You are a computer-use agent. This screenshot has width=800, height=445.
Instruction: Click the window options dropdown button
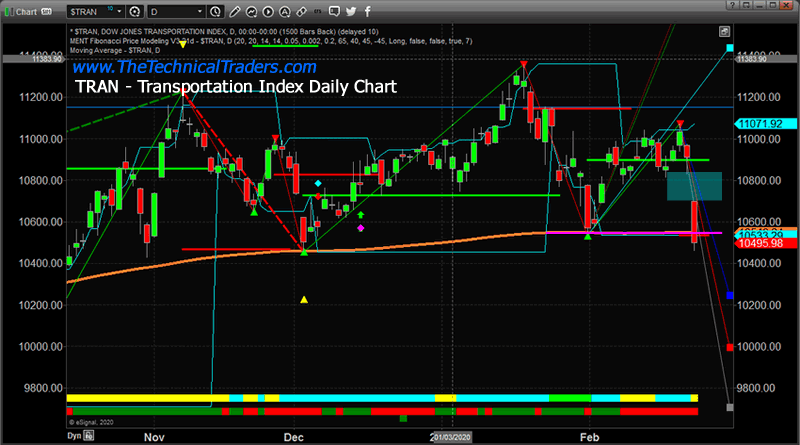point(746,5)
